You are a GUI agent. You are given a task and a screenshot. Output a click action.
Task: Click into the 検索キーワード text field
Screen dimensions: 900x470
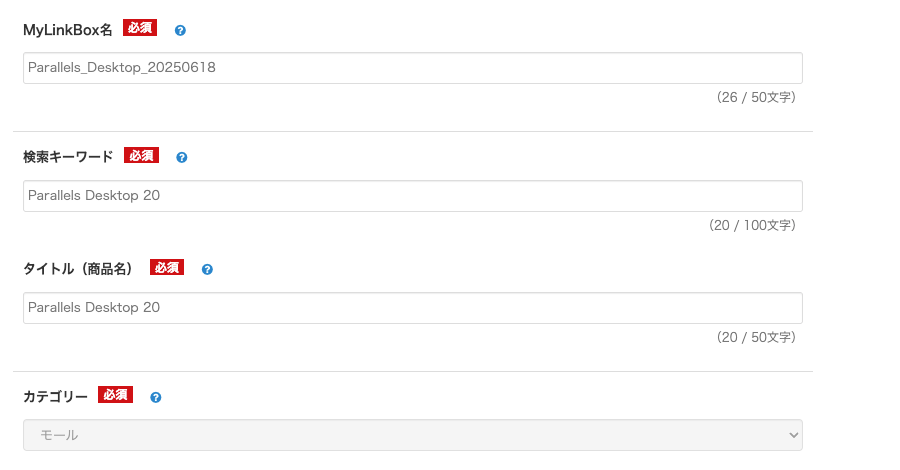click(413, 196)
